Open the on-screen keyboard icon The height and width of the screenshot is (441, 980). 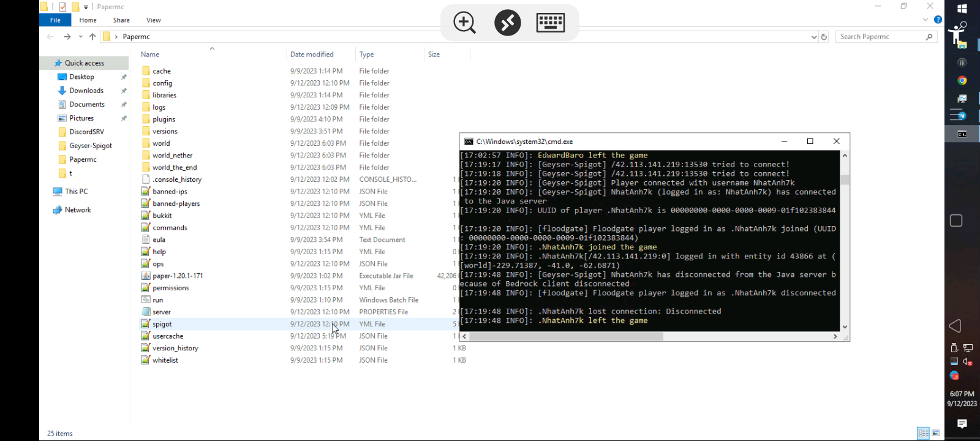[550, 23]
